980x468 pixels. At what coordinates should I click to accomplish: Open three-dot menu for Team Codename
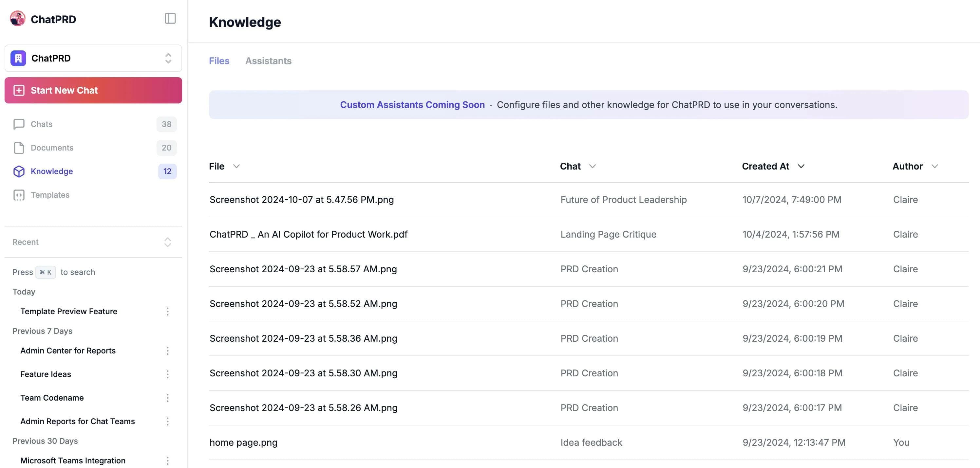167,398
